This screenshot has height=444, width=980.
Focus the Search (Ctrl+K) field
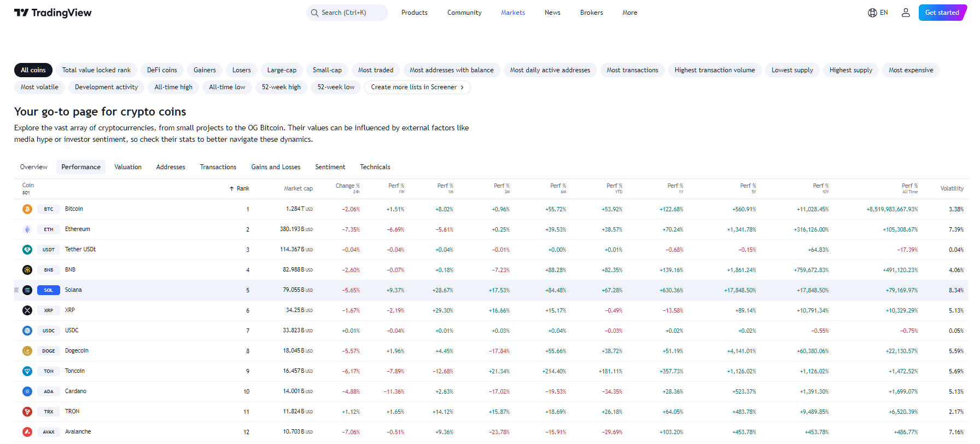(347, 13)
